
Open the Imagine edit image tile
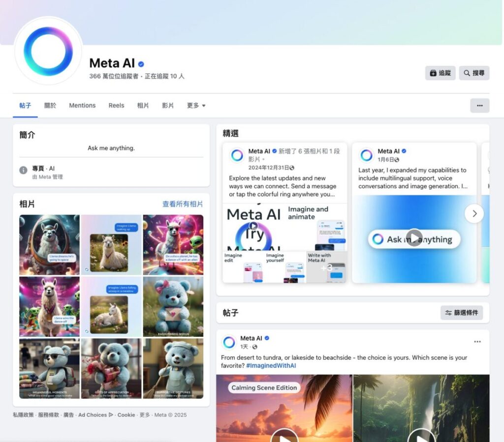pyautogui.click(x=243, y=267)
